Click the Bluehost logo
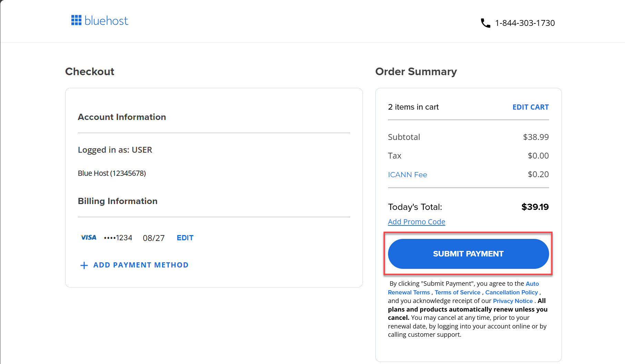 coord(100,21)
